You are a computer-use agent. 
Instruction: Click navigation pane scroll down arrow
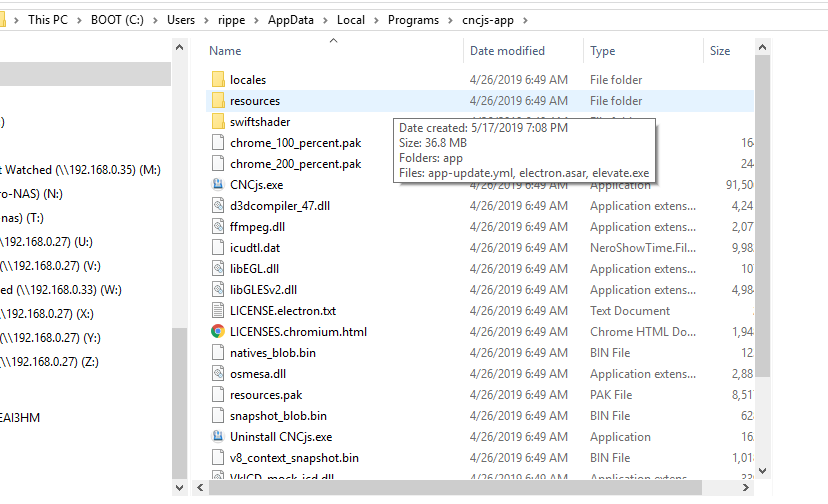(180, 488)
